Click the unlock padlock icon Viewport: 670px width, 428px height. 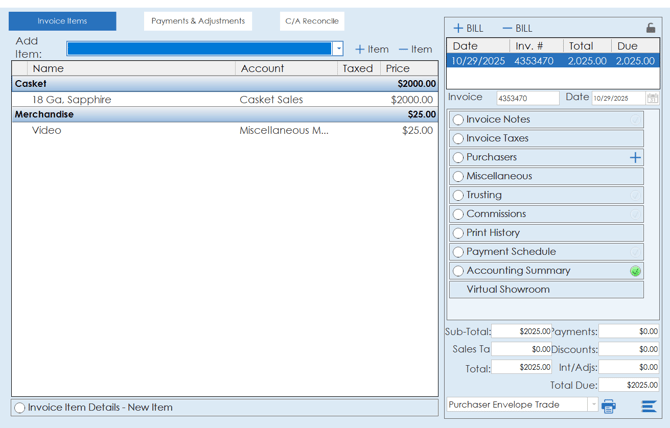[650, 28]
